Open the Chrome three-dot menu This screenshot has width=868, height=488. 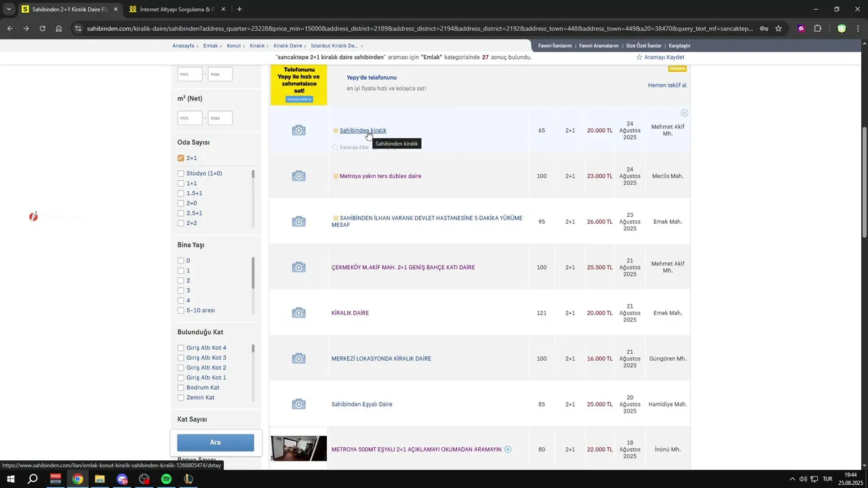pos(858,28)
